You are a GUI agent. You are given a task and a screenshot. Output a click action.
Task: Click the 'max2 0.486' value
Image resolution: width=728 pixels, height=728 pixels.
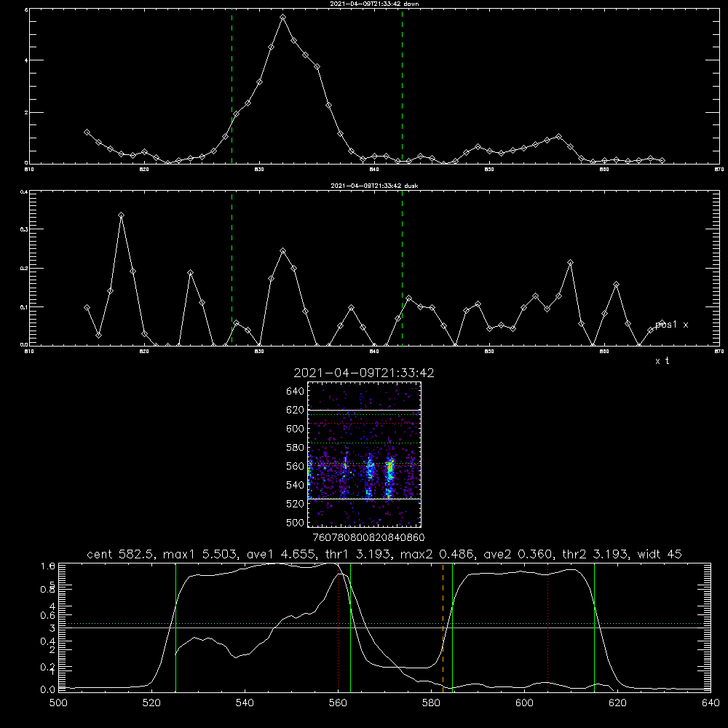click(x=437, y=554)
